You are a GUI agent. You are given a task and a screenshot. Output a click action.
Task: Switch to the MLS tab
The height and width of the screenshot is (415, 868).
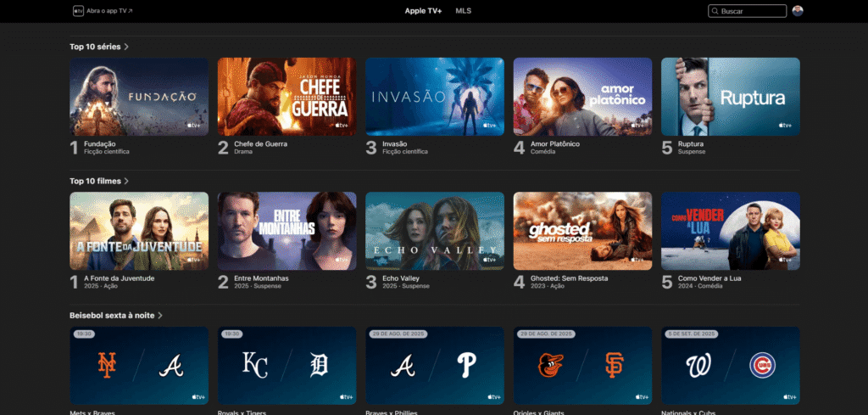(x=464, y=10)
